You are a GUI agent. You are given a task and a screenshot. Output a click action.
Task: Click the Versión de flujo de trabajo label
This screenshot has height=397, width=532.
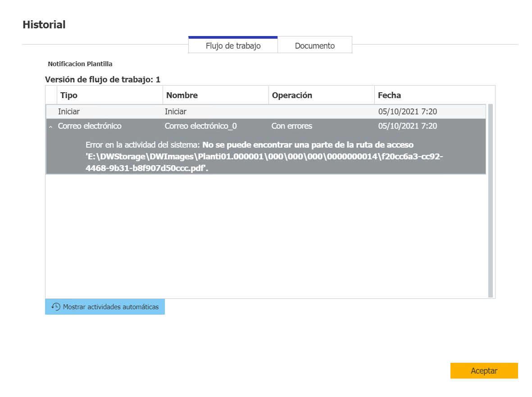tap(103, 80)
